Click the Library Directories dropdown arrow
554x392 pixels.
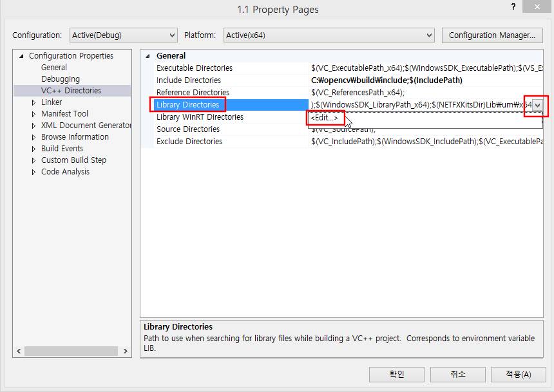[x=538, y=105]
